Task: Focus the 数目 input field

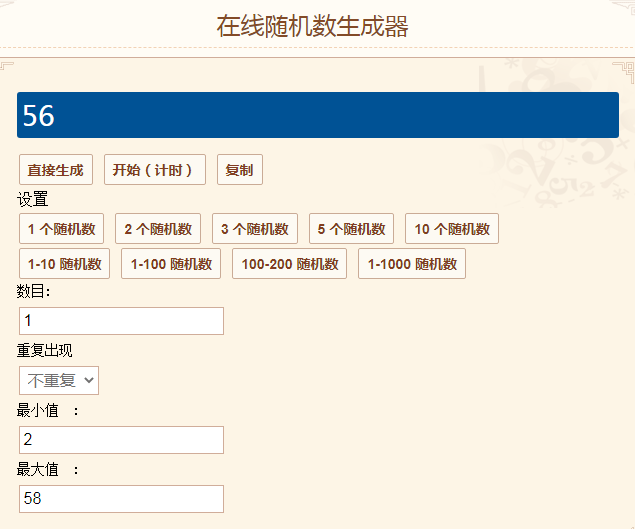Action: pyautogui.click(x=121, y=321)
